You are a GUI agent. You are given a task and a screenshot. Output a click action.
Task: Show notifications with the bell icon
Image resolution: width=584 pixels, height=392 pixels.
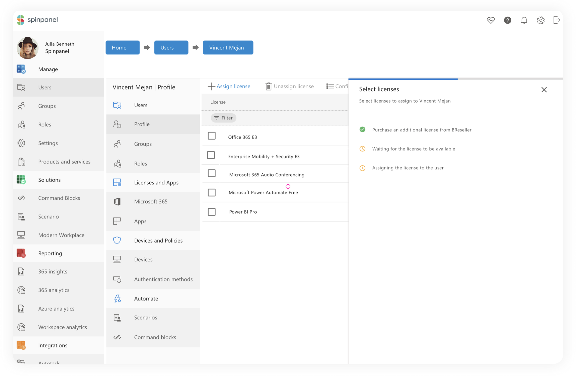click(524, 20)
